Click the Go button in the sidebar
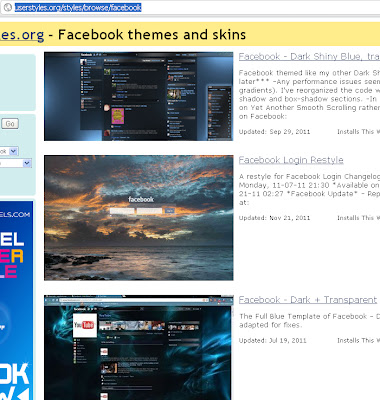This screenshot has height=400, width=380. click(x=10, y=124)
